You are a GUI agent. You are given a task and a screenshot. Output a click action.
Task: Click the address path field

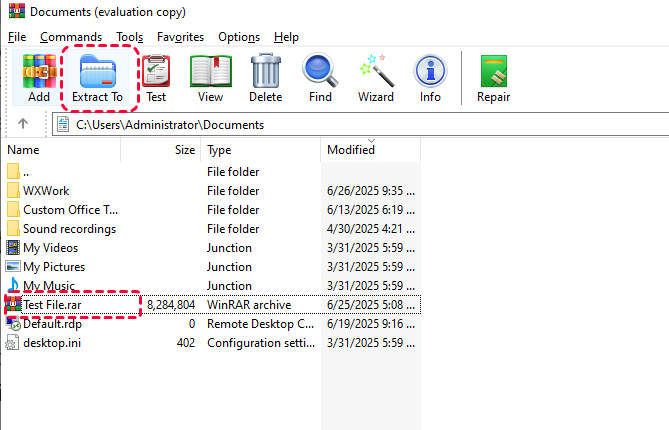coord(361,125)
